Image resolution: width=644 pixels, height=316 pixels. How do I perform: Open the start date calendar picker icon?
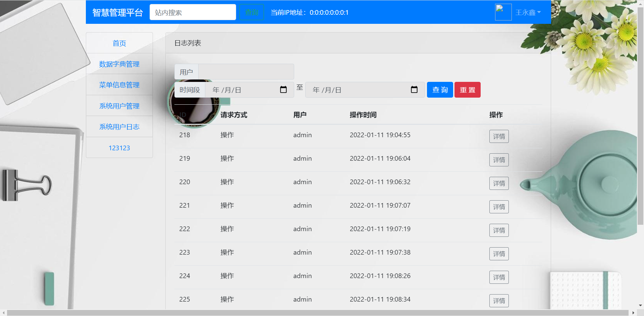click(283, 90)
